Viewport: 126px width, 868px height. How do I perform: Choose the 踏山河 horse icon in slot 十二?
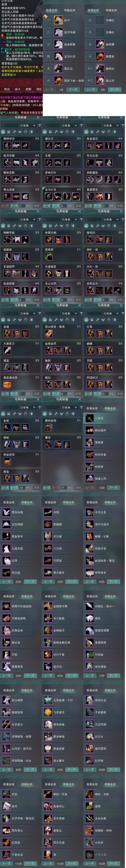click(x=100, y=81)
